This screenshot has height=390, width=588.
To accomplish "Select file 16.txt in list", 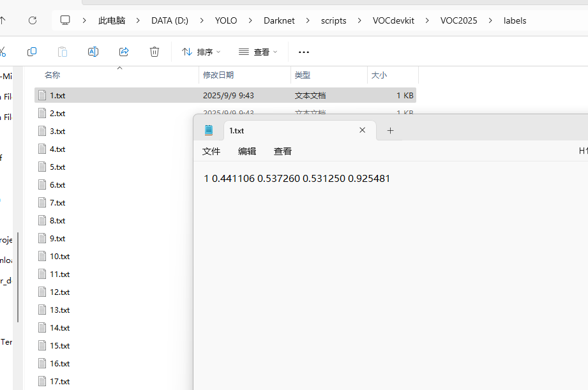I will click(x=59, y=363).
